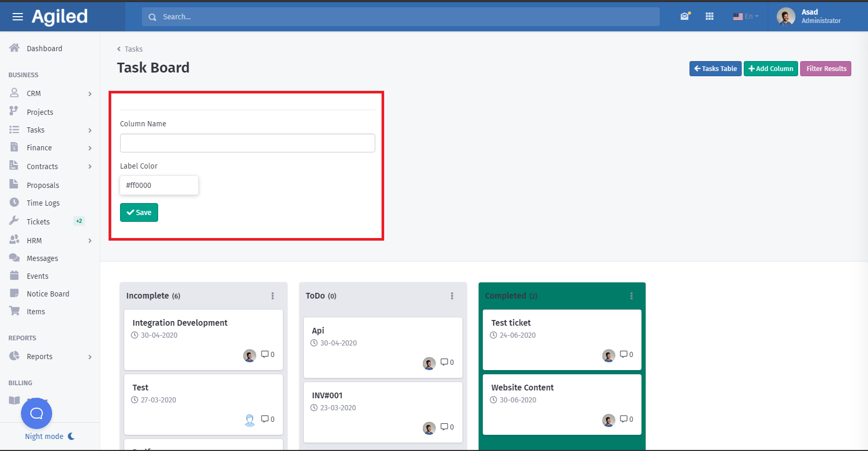Screen dimensions: 868x451
Task: Open the mail notifications icon
Action: 685,16
